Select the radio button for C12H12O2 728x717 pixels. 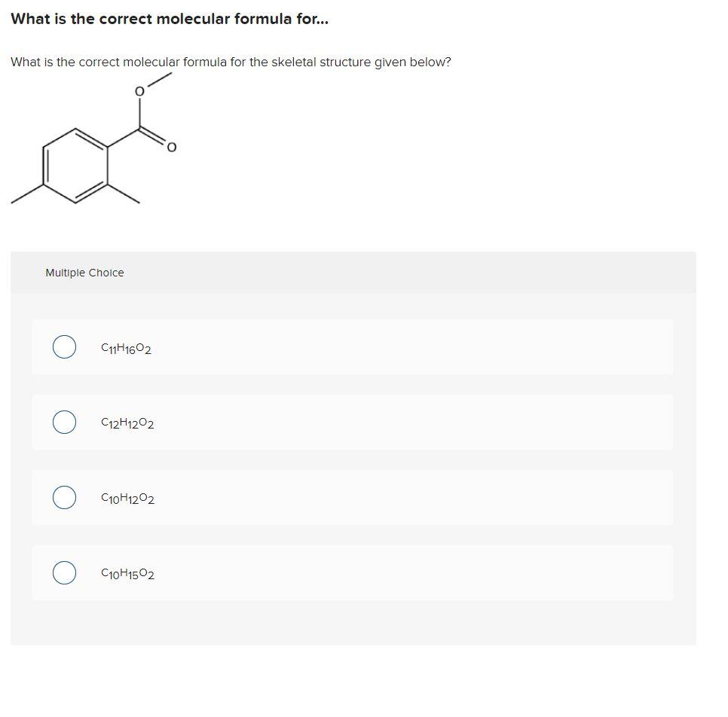coord(64,422)
